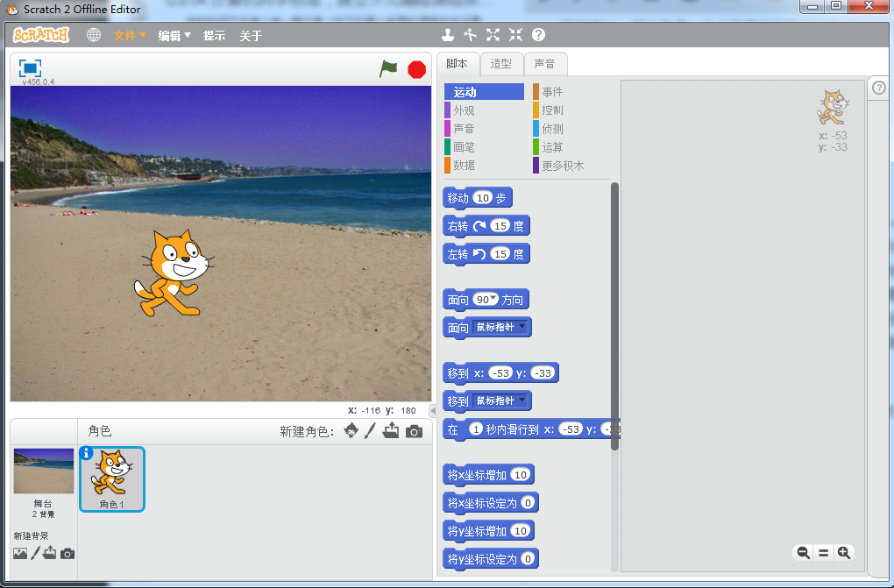Click the Block help question icon
This screenshot has height=588, width=894.
pyautogui.click(x=538, y=35)
